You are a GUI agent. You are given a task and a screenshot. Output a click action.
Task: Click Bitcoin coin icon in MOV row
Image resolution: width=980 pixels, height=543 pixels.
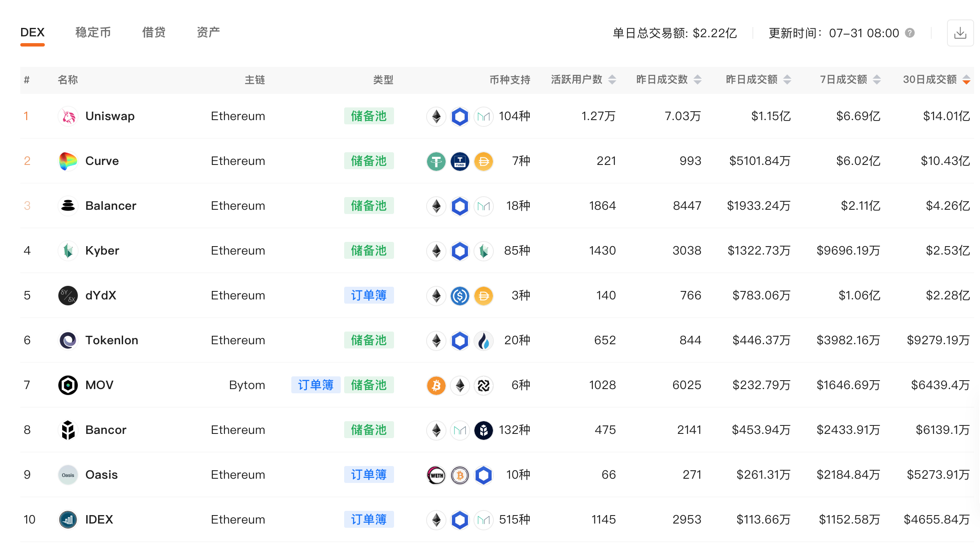[436, 385]
